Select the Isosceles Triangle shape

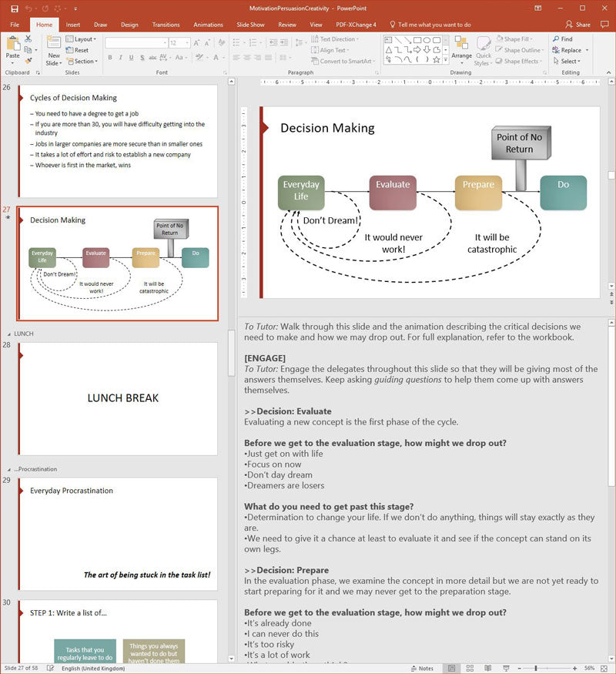pyautogui.click(x=388, y=50)
